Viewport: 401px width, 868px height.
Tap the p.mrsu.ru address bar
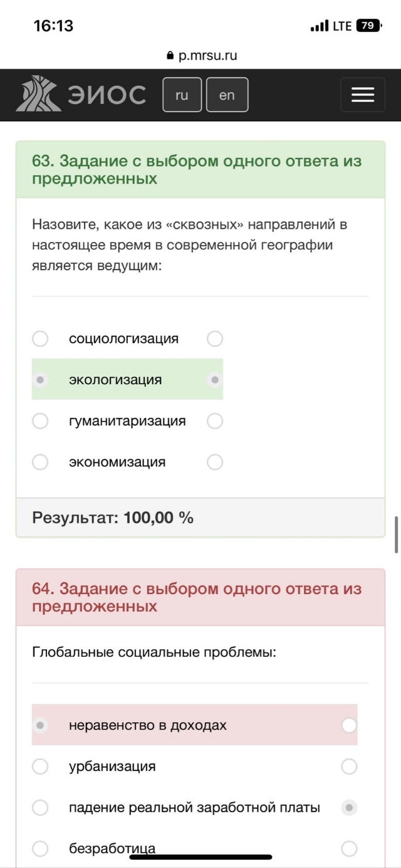click(201, 56)
